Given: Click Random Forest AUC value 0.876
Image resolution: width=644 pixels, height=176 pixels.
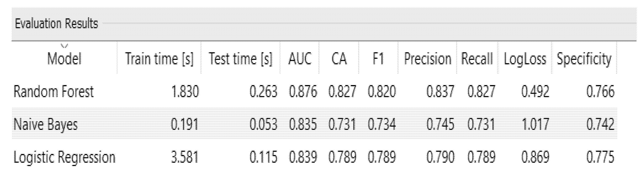Looking at the screenshot, I should (x=303, y=92).
